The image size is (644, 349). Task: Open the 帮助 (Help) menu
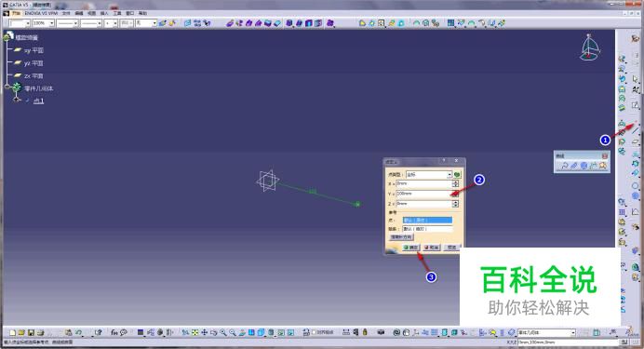click(143, 13)
